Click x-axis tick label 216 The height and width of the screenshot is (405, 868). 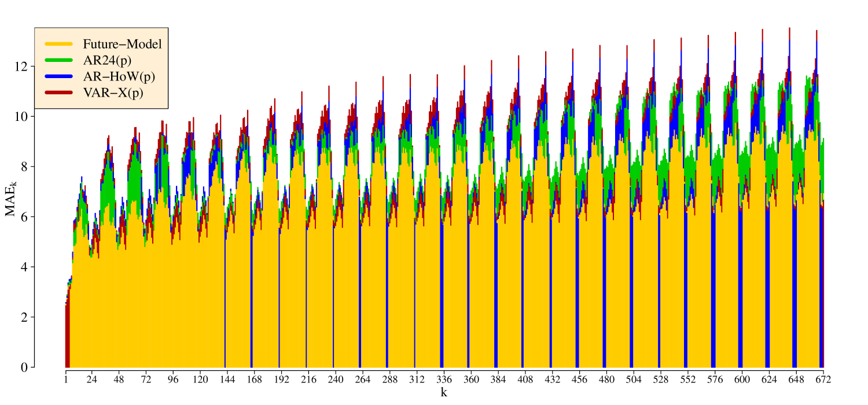click(x=308, y=380)
